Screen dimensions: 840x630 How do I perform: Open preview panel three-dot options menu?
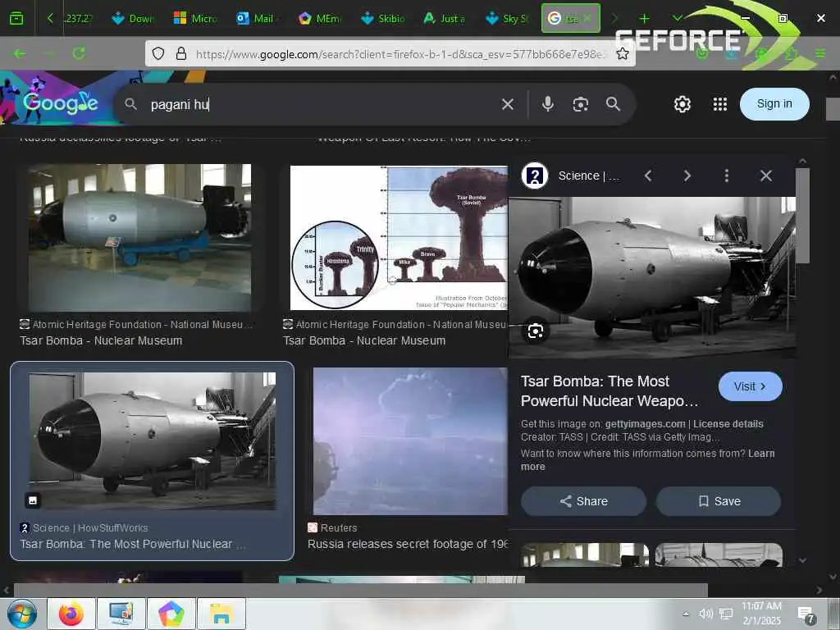[727, 176]
